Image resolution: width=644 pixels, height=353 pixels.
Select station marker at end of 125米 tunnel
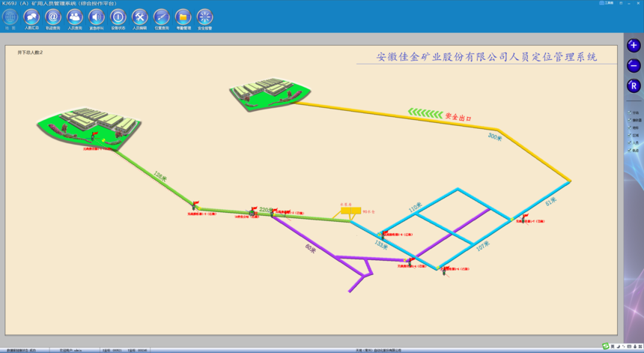195,205
